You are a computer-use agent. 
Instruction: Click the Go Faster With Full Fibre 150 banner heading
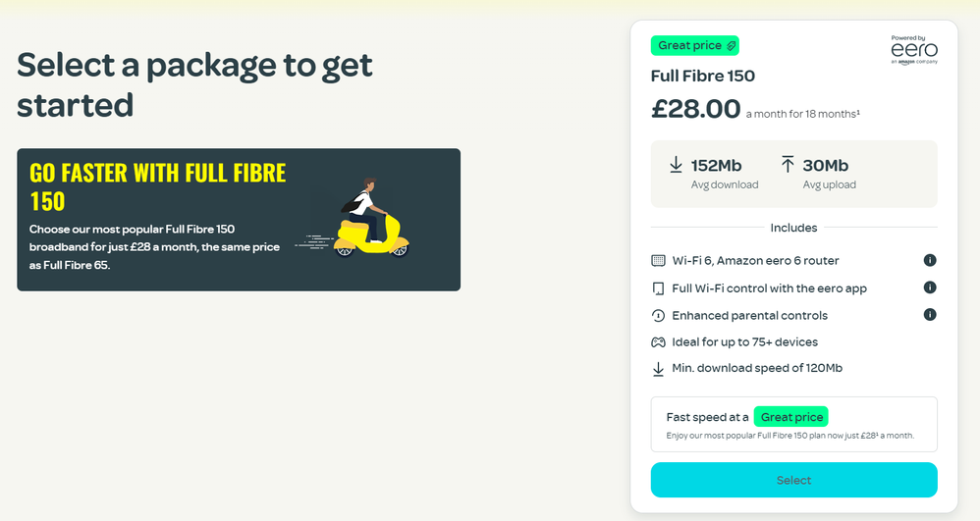click(157, 186)
